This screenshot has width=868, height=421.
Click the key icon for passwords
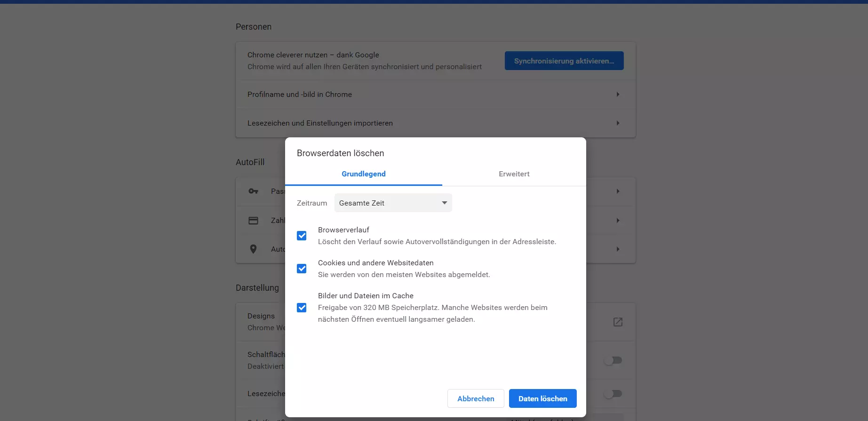pos(253,191)
